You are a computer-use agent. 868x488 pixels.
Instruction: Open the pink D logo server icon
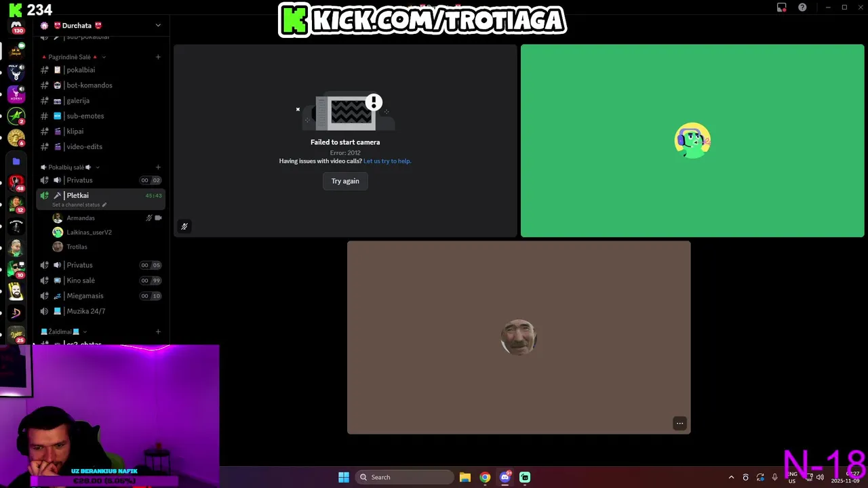pyautogui.click(x=16, y=313)
